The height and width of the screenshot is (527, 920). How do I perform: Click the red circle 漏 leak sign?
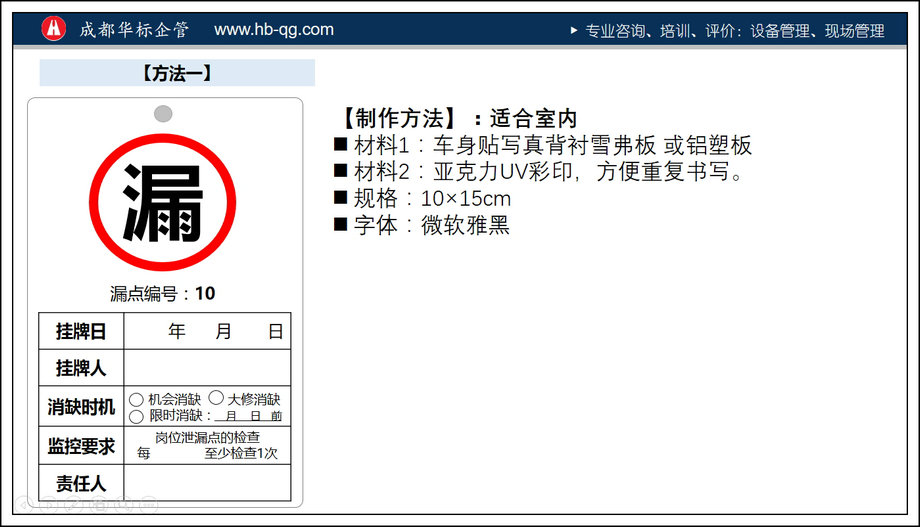(163, 203)
